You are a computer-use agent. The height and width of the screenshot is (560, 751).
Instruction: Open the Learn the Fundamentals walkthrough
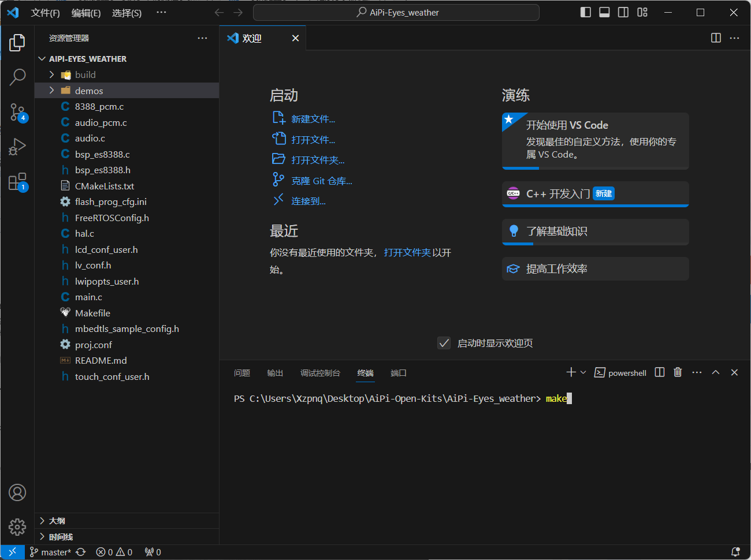pos(596,232)
